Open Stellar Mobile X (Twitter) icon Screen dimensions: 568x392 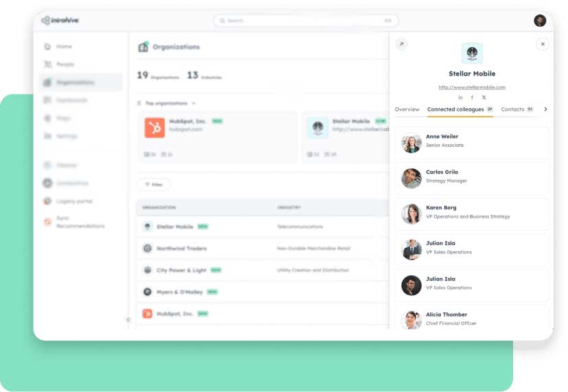point(484,97)
